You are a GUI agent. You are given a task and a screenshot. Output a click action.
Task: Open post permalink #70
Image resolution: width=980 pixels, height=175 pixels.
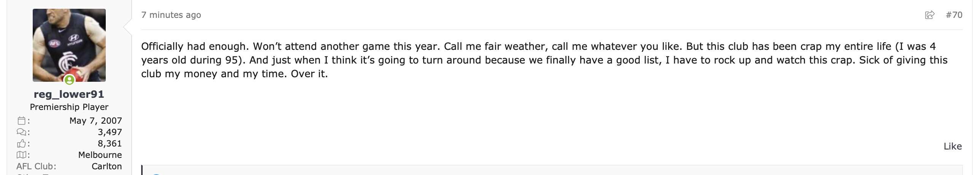tap(954, 15)
